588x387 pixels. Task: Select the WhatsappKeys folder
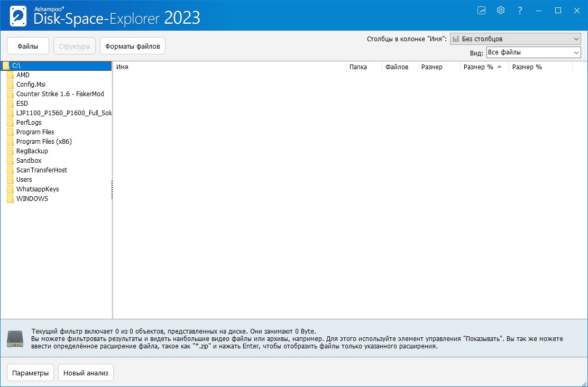(x=38, y=189)
